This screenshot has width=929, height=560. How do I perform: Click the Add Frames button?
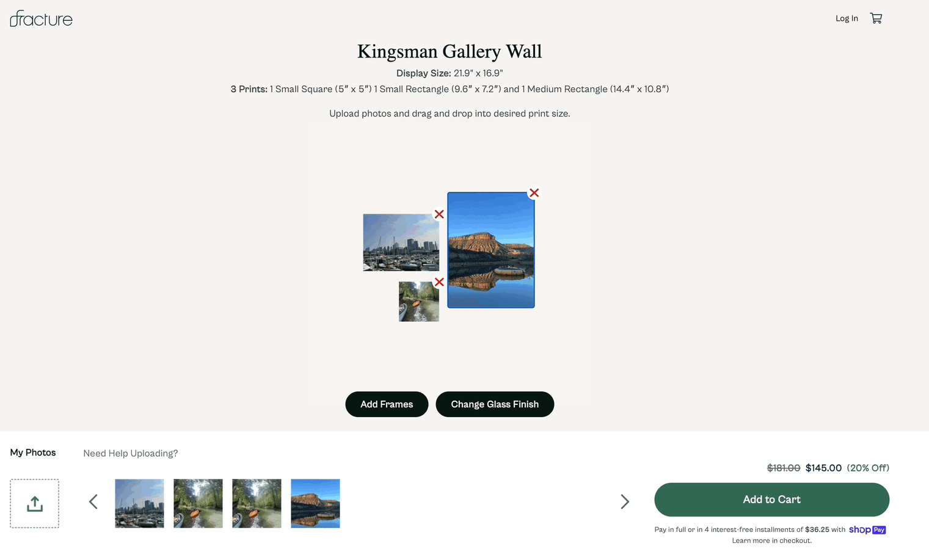pyautogui.click(x=387, y=404)
